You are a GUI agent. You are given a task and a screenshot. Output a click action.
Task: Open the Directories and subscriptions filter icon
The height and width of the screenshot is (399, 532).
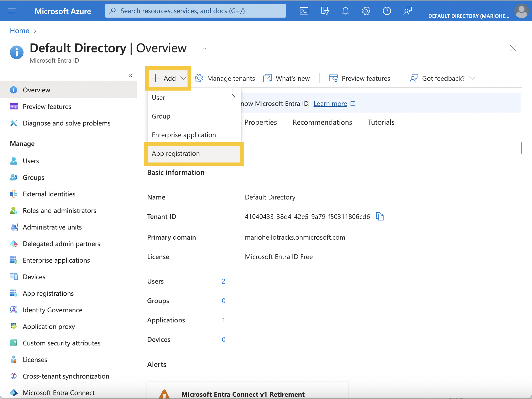(x=325, y=11)
